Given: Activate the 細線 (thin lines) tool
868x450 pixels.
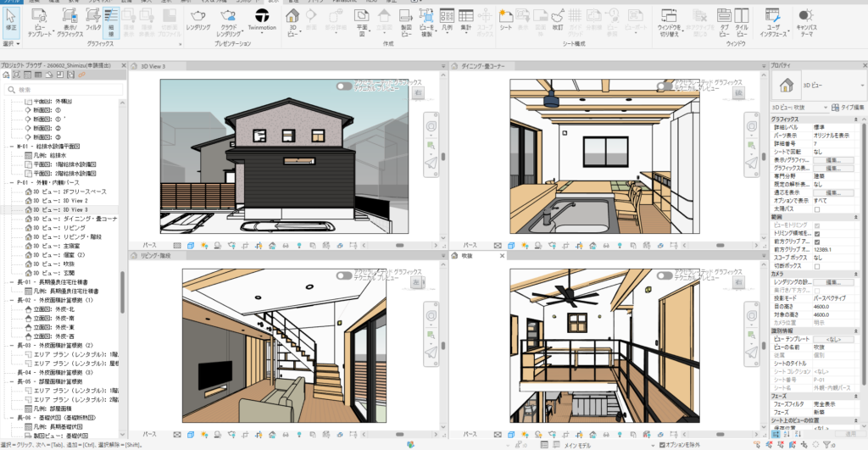Looking at the screenshot, I should tap(111, 22).
